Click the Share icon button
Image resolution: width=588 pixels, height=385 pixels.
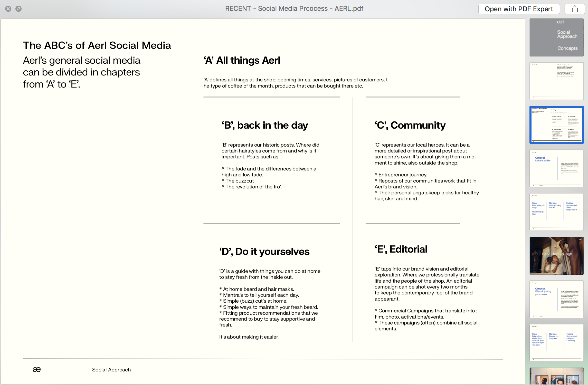tap(575, 9)
